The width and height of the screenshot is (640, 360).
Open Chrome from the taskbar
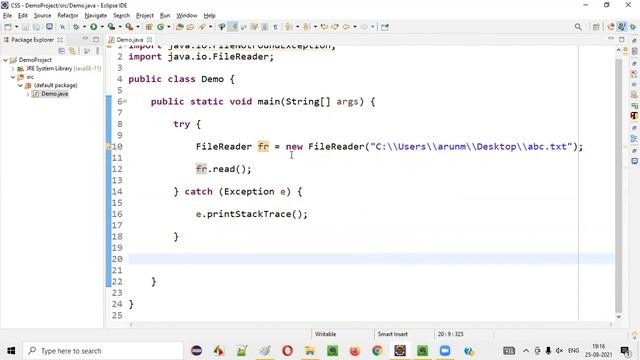pyautogui.click(x=377, y=351)
